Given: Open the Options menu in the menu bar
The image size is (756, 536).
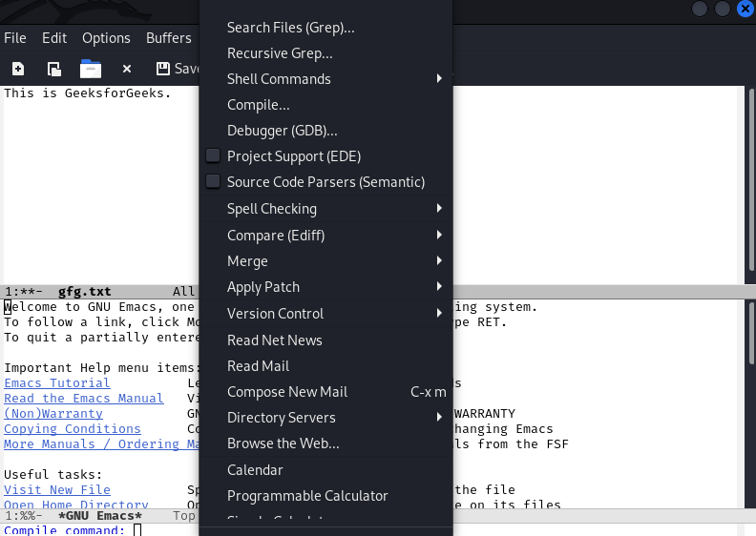Looking at the screenshot, I should click(106, 38).
